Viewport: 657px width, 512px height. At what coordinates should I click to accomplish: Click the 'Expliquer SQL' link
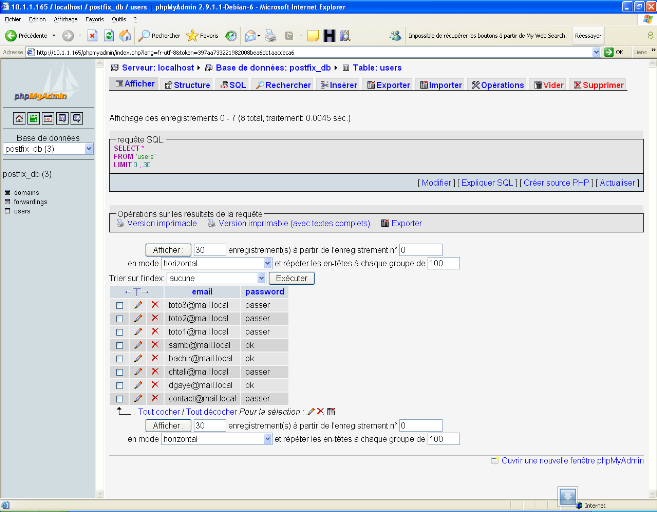(487, 183)
